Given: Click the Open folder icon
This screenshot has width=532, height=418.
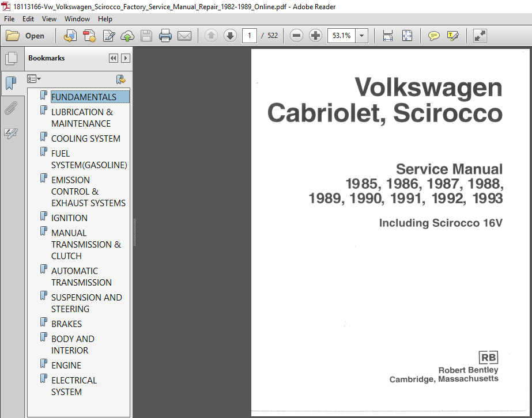Looking at the screenshot, I should click(13, 36).
